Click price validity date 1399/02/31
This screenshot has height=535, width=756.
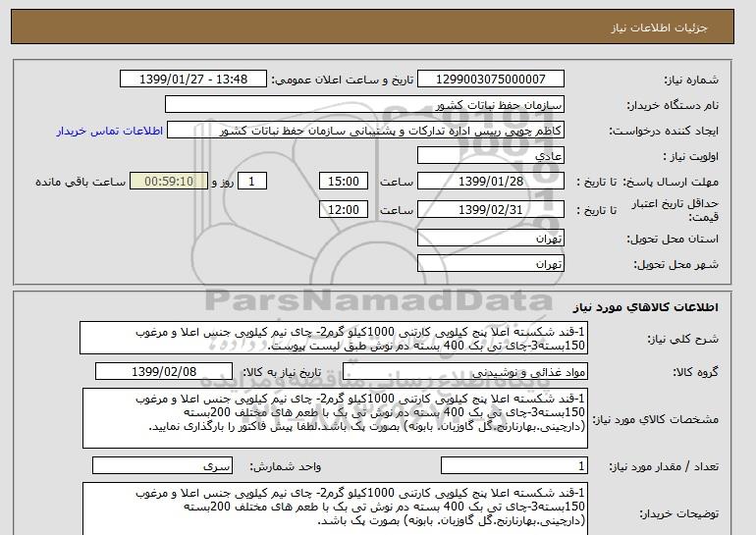coord(490,210)
